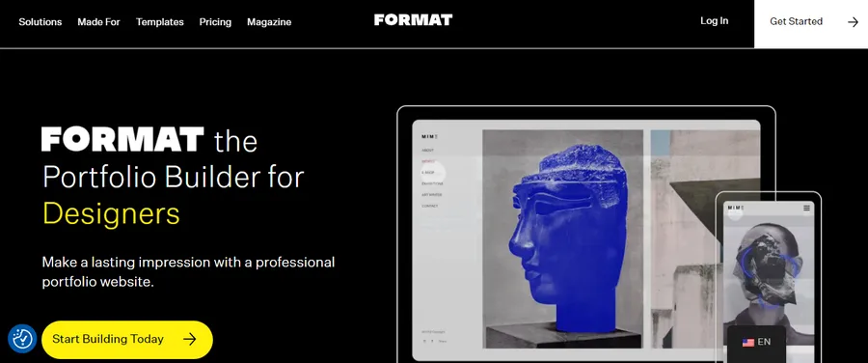Open the Pricing page
The width and height of the screenshot is (868, 363).
215,22
